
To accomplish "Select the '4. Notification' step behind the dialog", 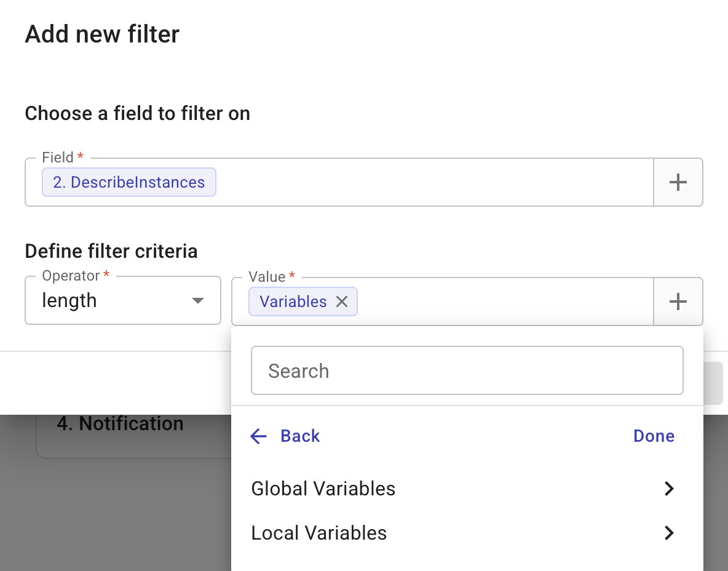I will 120,424.
